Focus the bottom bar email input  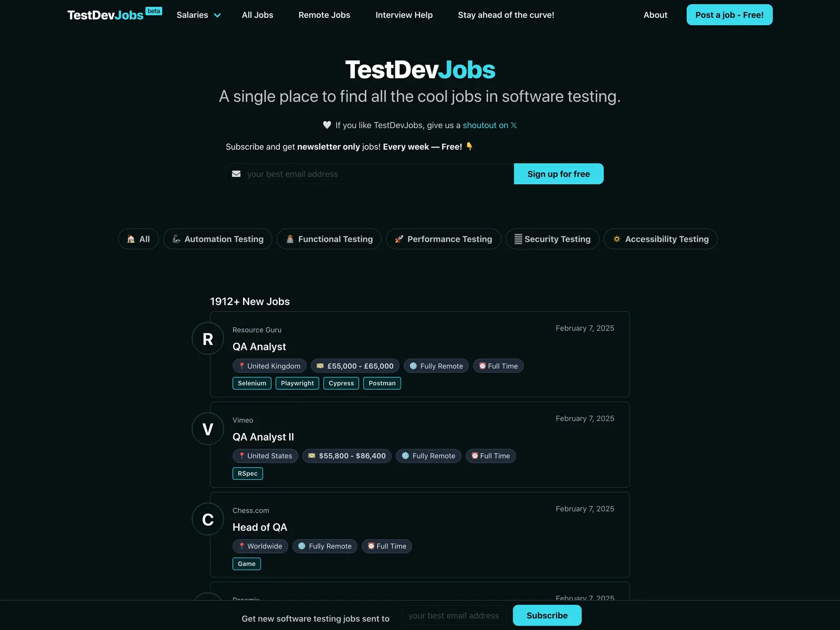point(454,615)
